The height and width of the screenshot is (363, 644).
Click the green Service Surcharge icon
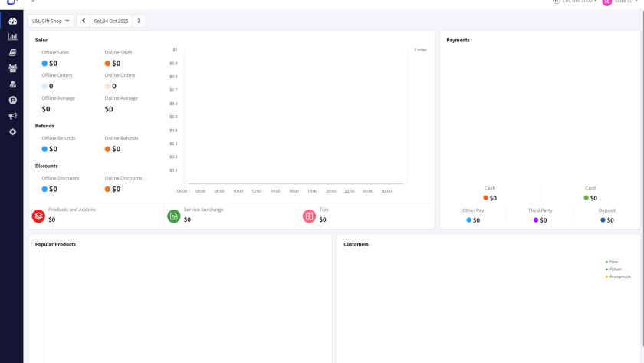coord(174,216)
